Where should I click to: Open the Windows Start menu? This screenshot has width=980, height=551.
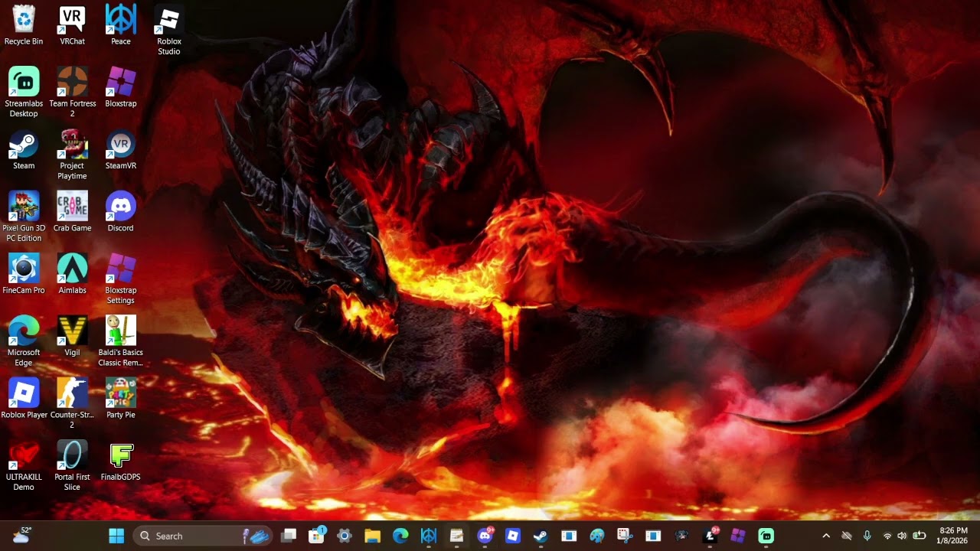[116, 536]
